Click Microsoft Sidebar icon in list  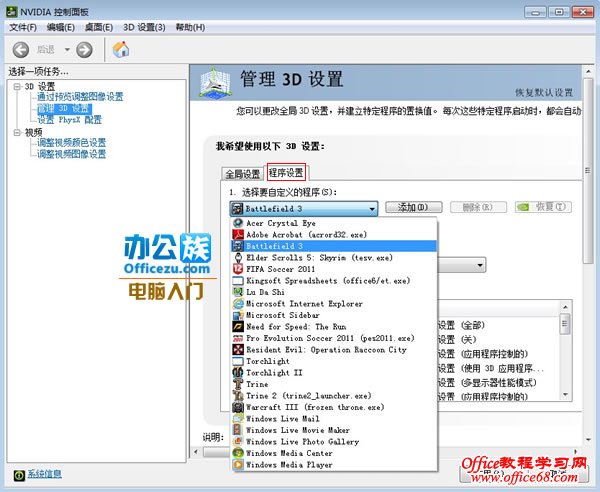[238, 315]
